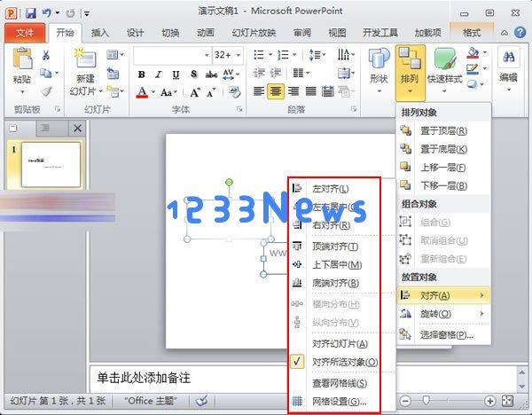The height and width of the screenshot is (415, 532).
Task: Click zoom out minus button
Action: (405, 401)
